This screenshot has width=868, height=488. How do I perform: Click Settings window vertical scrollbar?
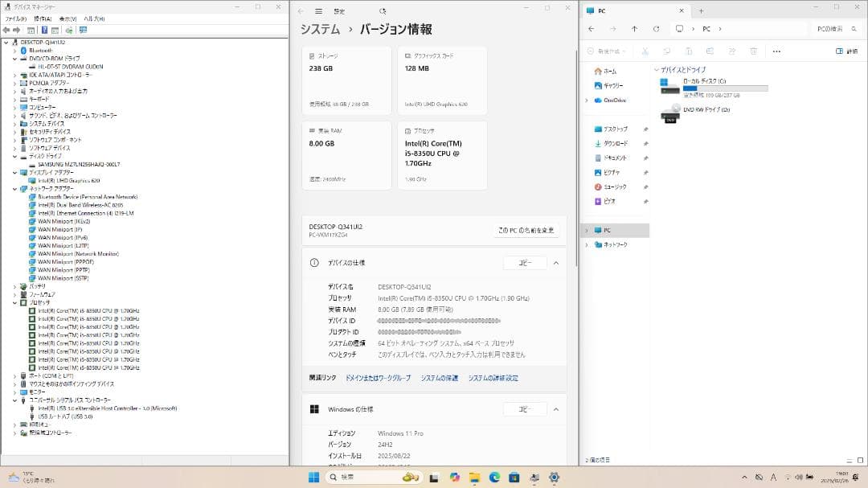pyautogui.click(x=576, y=158)
